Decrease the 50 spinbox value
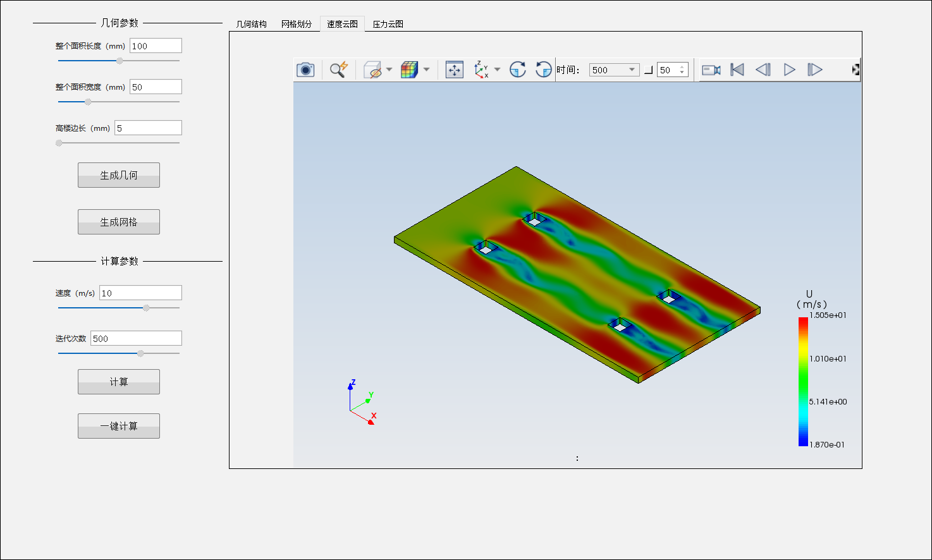The image size is (932, 560). click(682, 73)
